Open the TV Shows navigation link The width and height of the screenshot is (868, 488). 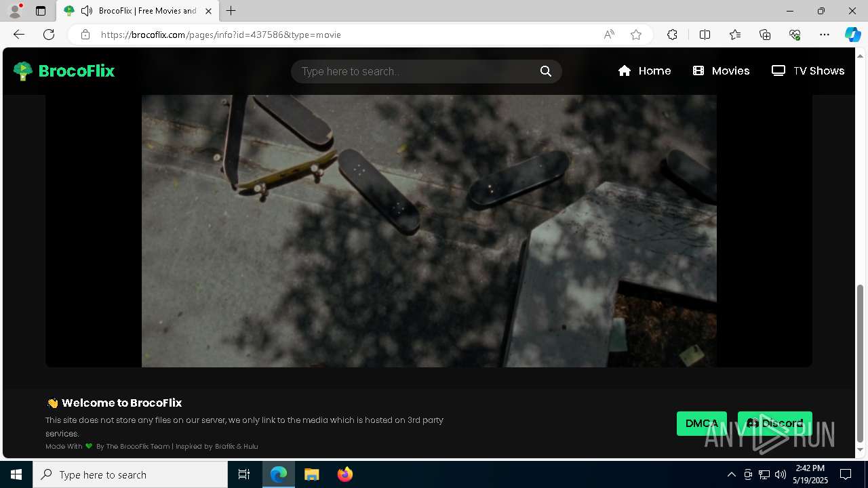[808, 70]
